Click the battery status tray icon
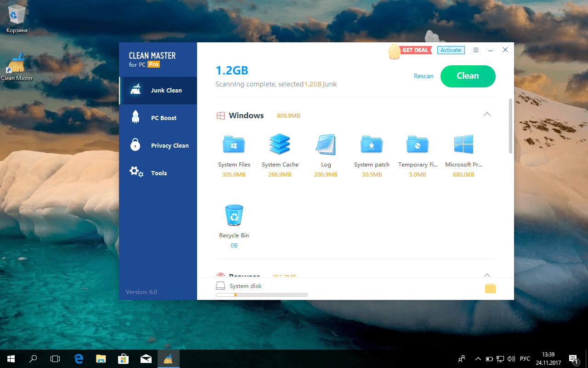Image resolution: width=588 pixels, height=368 pixels. click(x=489, y=359)
